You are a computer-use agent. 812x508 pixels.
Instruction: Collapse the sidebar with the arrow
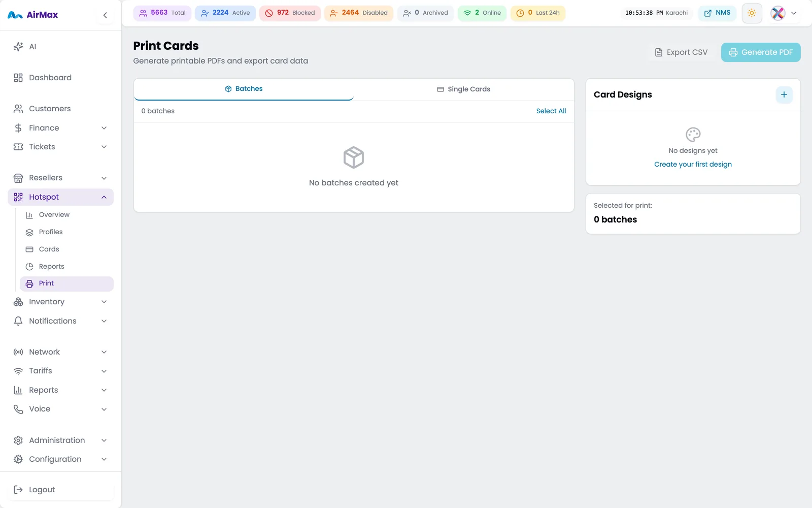tap(105, 15)
